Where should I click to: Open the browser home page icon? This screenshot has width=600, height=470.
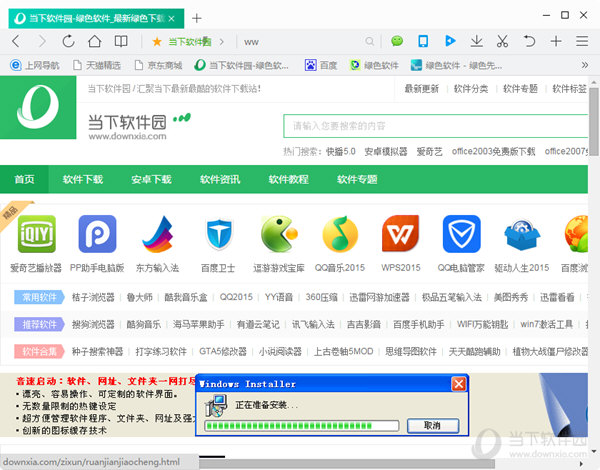95,41
